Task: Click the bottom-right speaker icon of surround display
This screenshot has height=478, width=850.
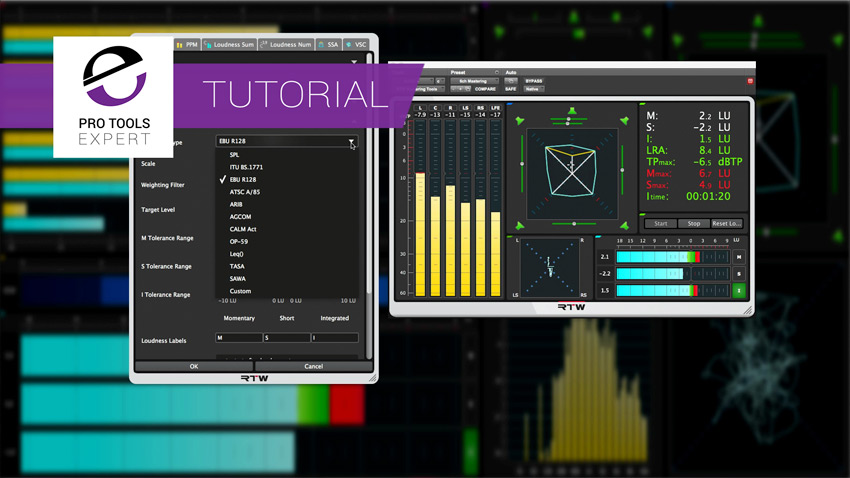Action: [x=624, y=225]
